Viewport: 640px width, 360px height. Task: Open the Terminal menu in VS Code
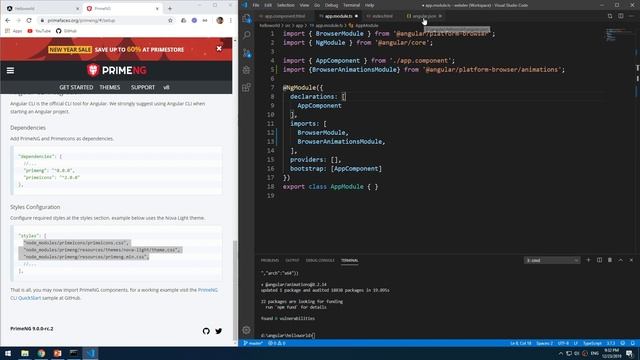351,5
